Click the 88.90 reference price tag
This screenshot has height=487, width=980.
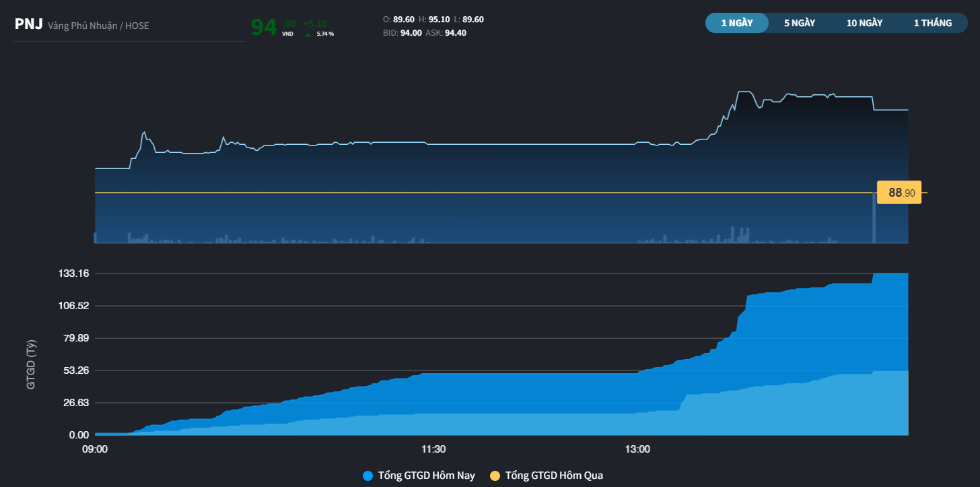899,193
